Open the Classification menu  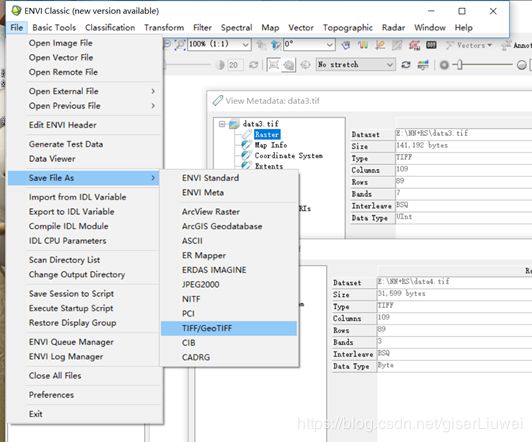click(x=110, y=27)
